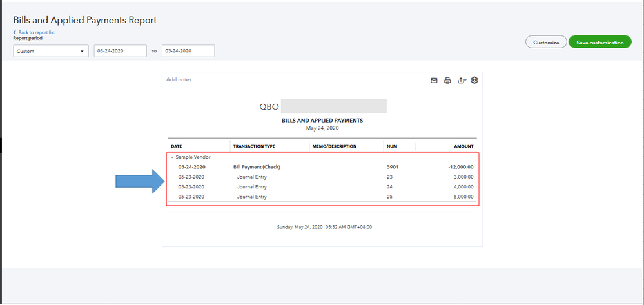644x305 pixels.
Task: Open report settings gear icon
Action: point(474,80)
